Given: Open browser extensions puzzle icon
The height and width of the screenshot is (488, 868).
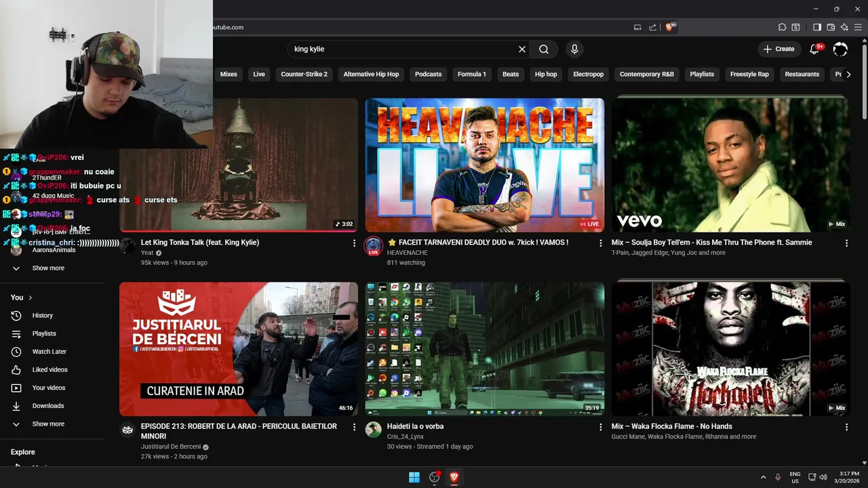Looking at the screenshot, I should [x=782, y=27].
